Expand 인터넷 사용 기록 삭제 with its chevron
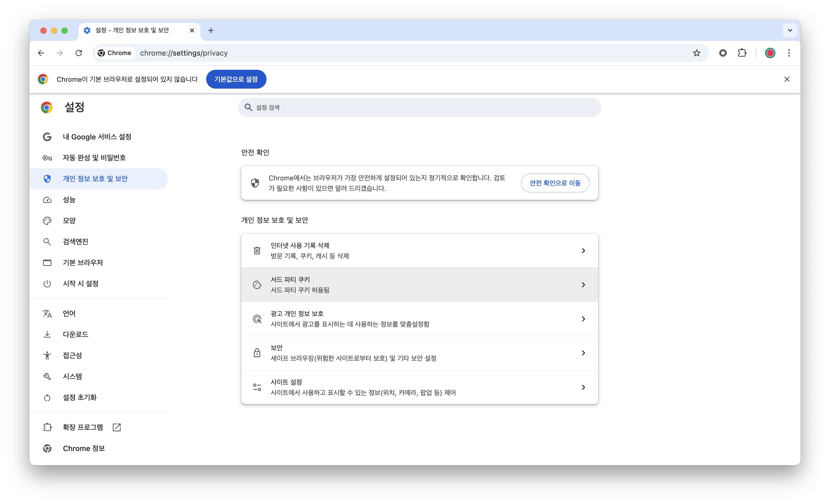 click(583, 251)
